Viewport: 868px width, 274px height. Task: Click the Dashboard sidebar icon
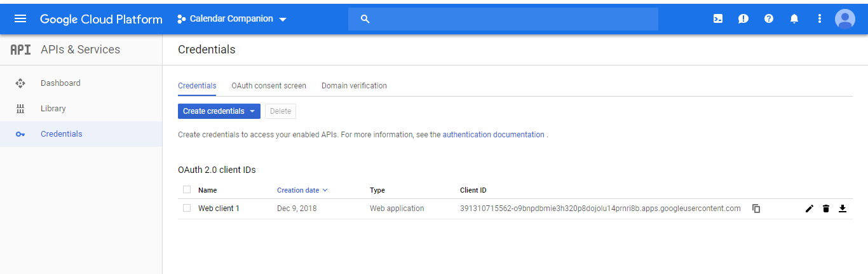click(x=20, y=83)
